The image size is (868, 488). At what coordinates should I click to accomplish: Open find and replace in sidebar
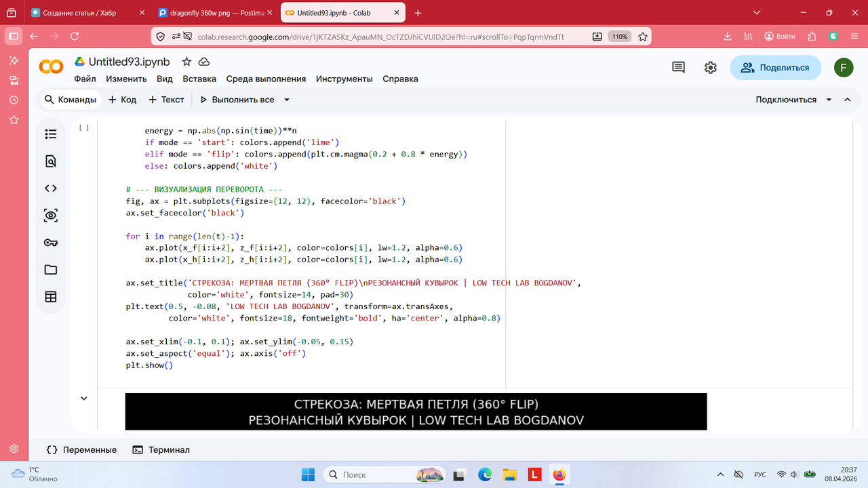pyautogui.click(x=51, y=161)
